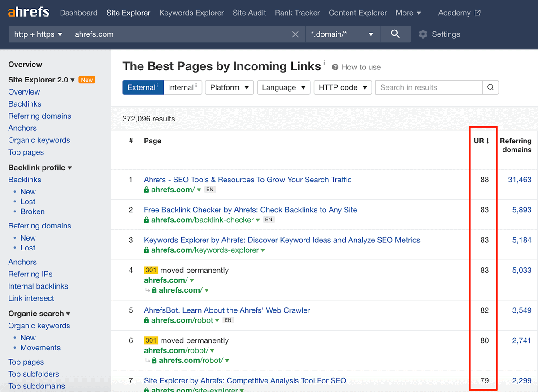Click the yellow 301 badge in row 4

point(151,270)
